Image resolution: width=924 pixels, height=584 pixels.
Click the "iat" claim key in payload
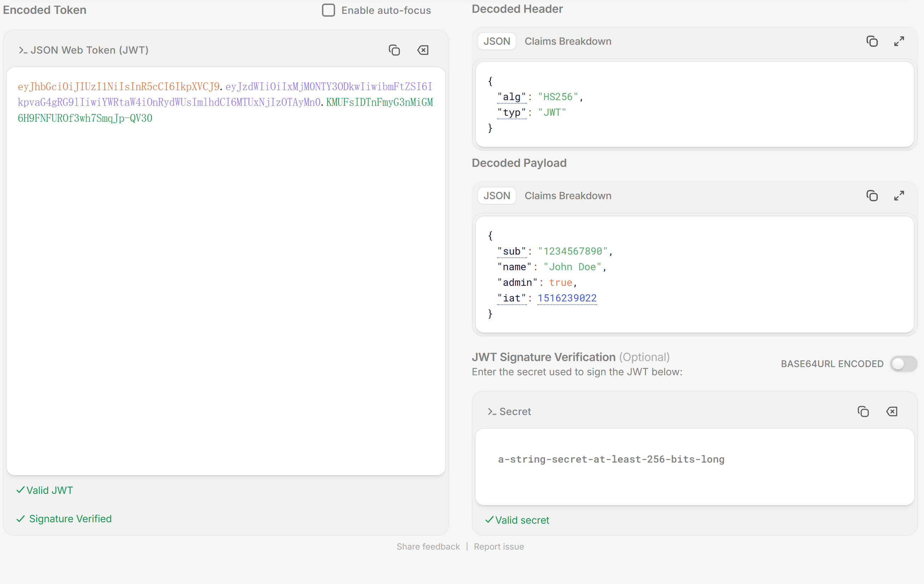(512, 298)
